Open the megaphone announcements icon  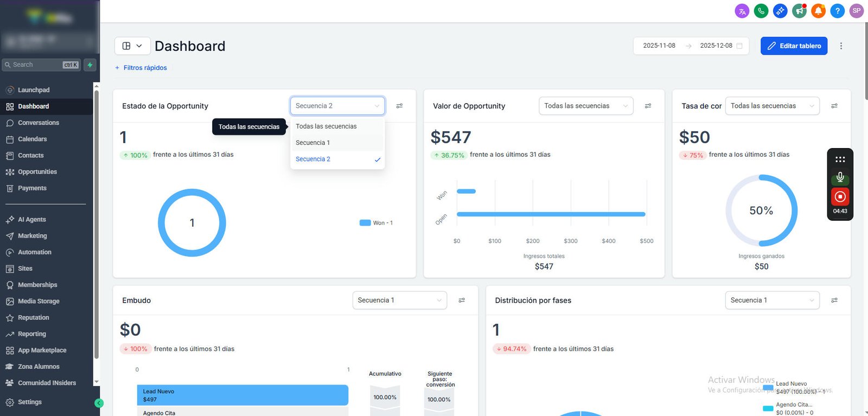coord(799,11)
